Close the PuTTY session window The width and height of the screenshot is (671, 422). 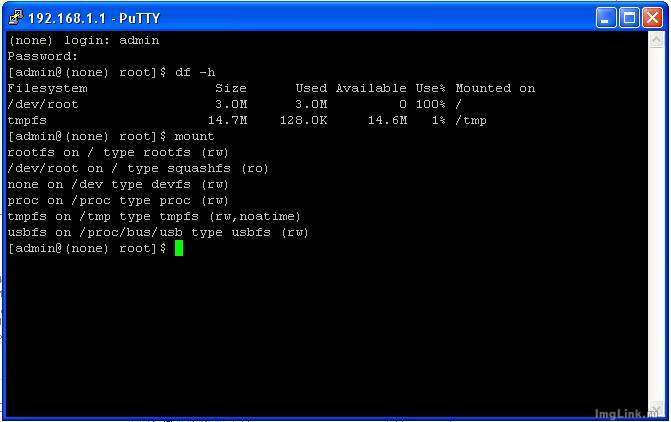click(x=652, y=18)
